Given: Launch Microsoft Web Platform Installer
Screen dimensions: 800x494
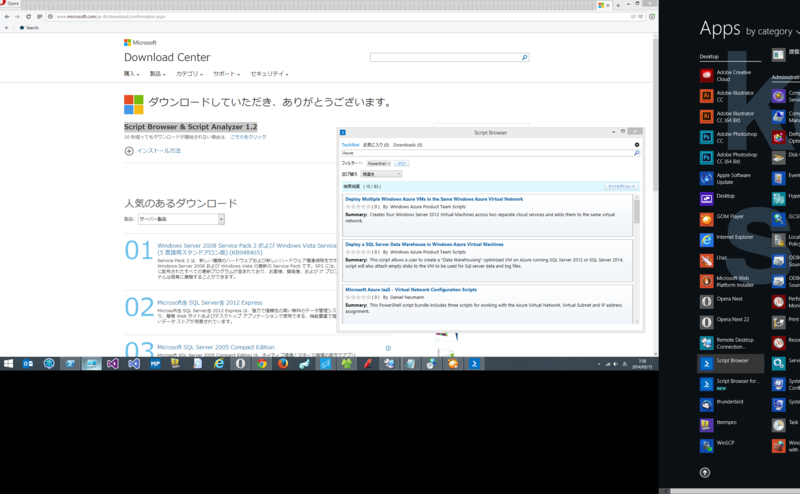Looking at the screenshot, I should point(729,281).
